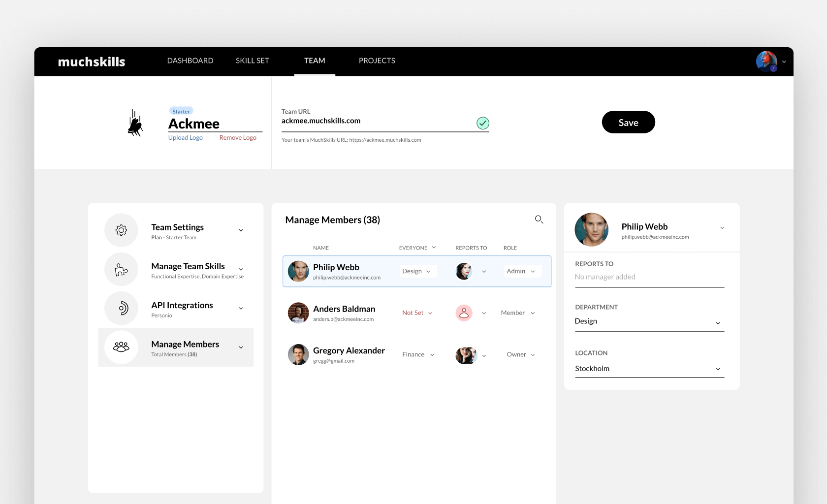Click the REPORTS TO column header
Viewport: 827px width, 504px height.
(x=471, y=248)
